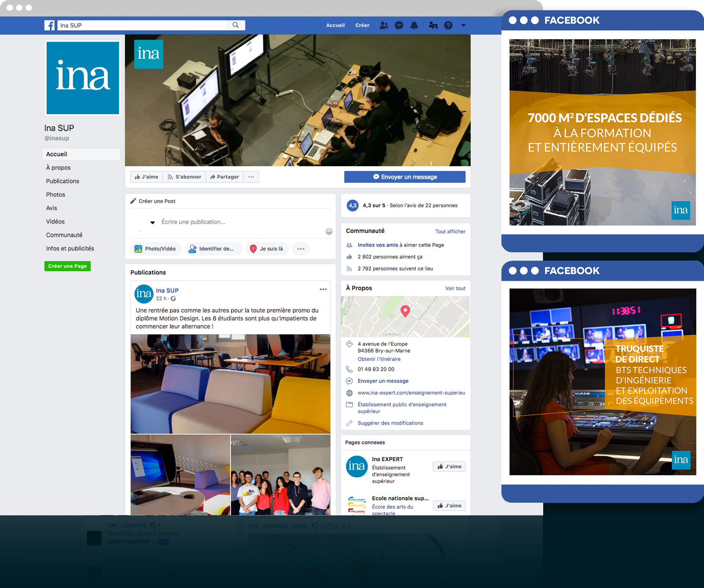The height and width of the screenshot is (588, 704).
Task: Open Créer in the top bar
Action: (362, 25)
